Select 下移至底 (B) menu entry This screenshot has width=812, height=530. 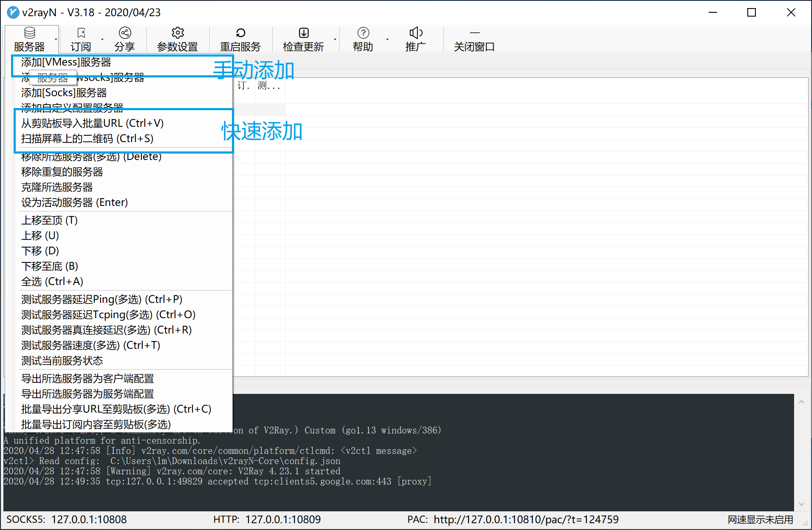pos(50,266)
